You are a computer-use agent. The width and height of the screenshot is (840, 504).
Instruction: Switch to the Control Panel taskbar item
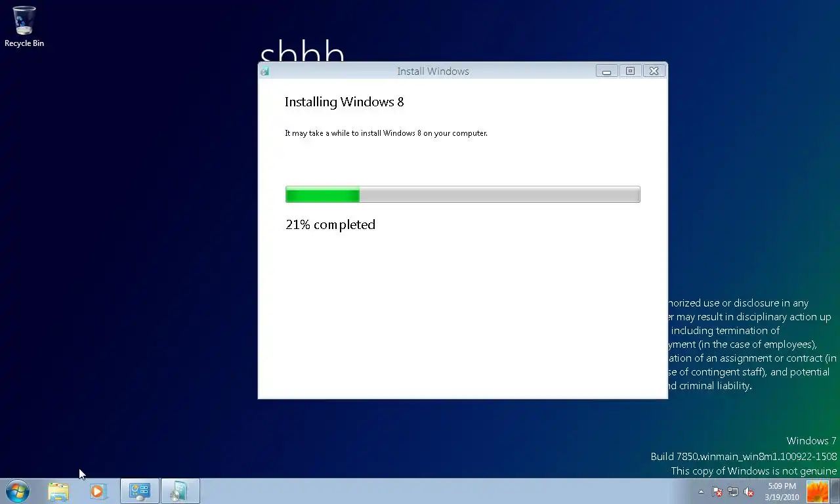139,491
